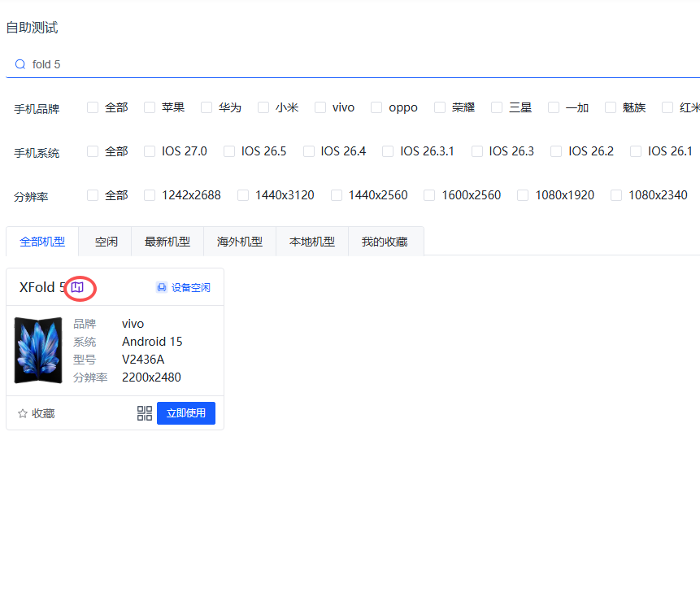Image resolution: width=700 pixels, height=589 pixels.
Task: Check the IOS 26.2 checkbox
Action: click(556, 151)
